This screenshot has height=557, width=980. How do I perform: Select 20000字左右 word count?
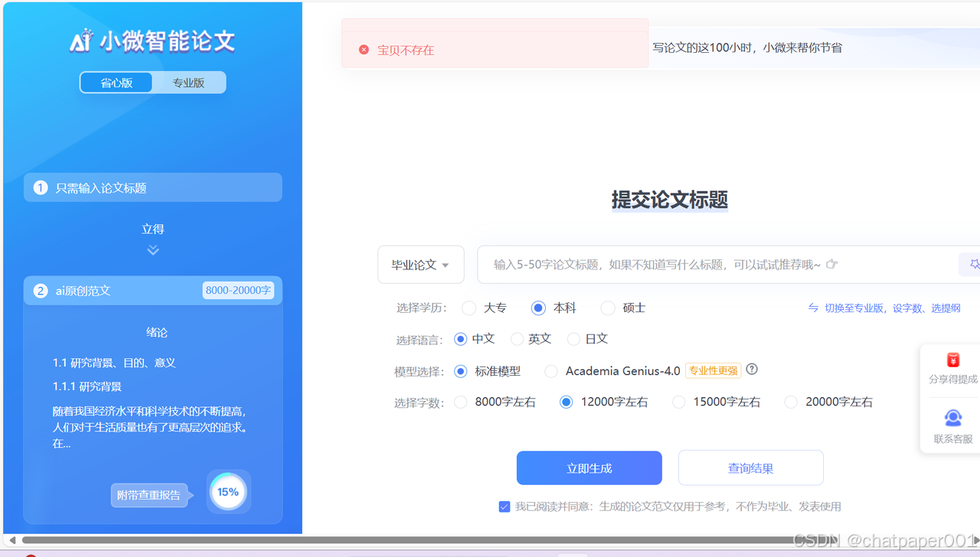[791, 402]
